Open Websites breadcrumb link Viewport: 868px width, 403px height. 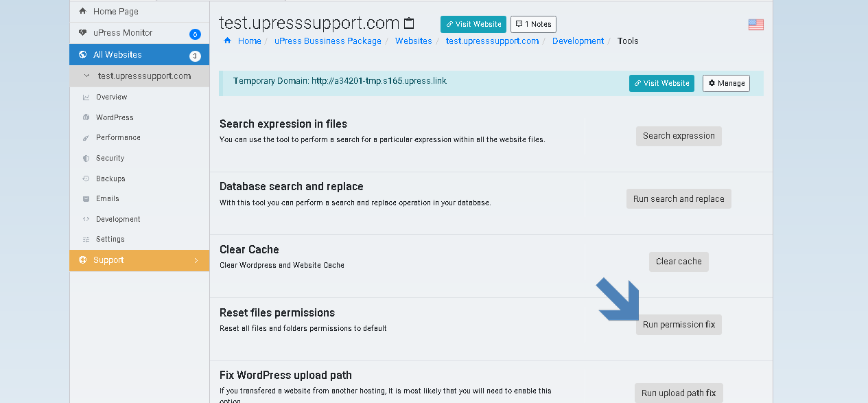point(414,41)
